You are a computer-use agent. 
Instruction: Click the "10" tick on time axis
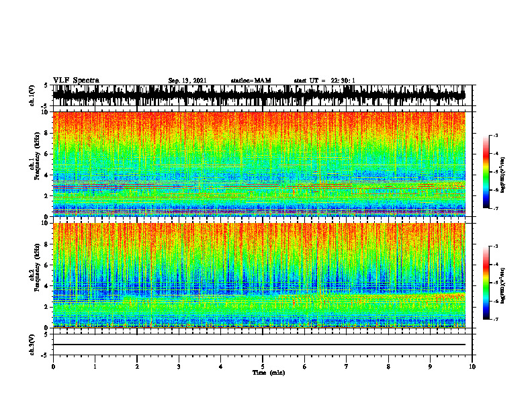(472, 367)
